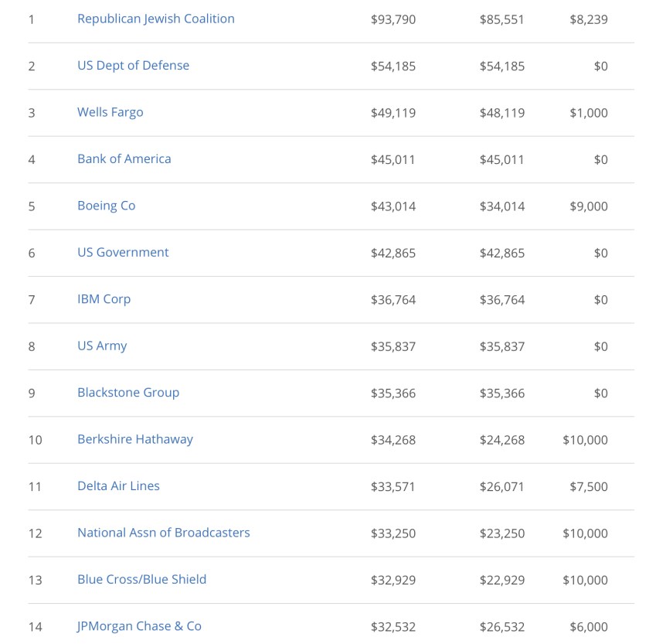This screenshot has width=649, height=644.
Task: Select the Bank of America link
Action: click(x=124, y=158)
